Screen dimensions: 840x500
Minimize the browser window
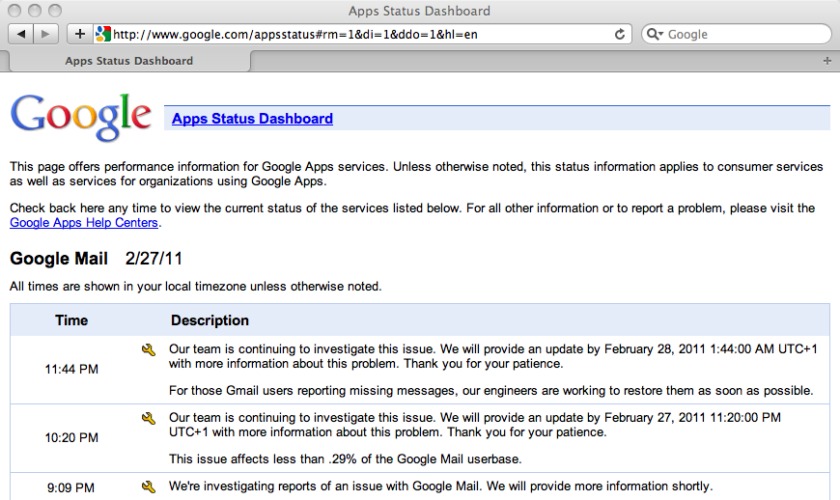pos(33,11)
